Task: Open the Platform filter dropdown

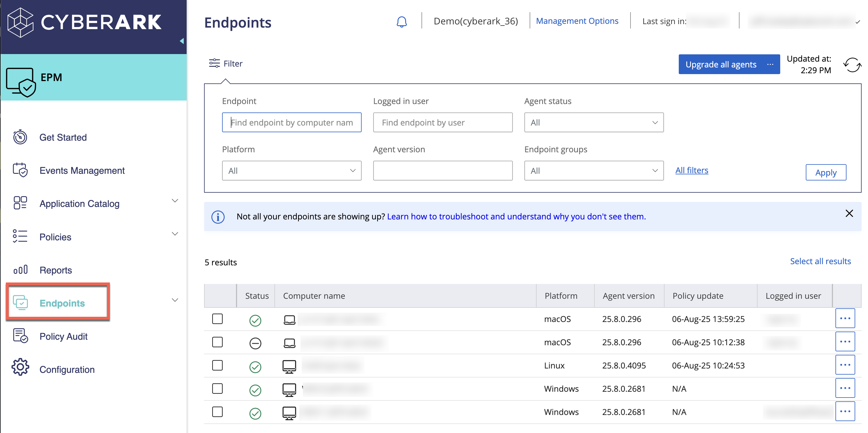Action: coord(292,171)
